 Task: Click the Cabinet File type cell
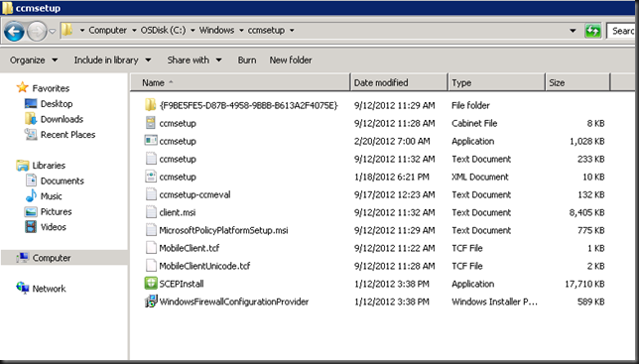474,123
